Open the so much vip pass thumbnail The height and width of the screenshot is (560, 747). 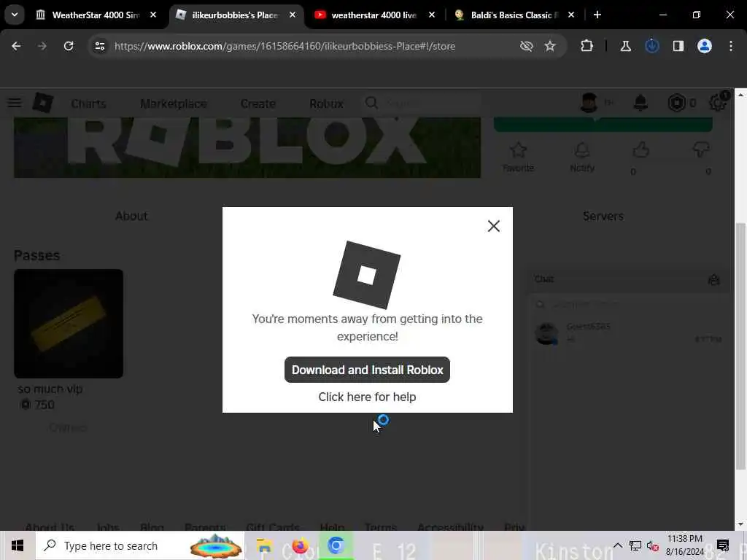[x=69, y=324]
